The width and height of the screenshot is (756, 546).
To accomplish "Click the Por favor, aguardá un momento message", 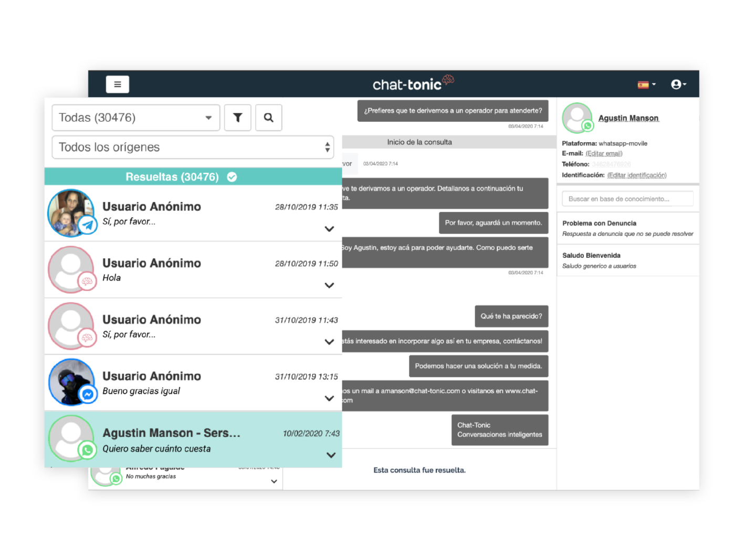I will coord(493,223).
